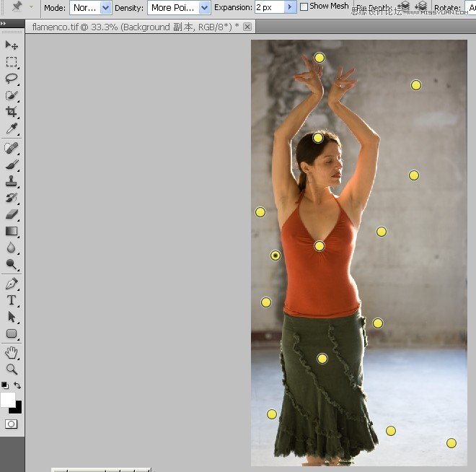Image resolution: width=476 pixels, height=472 pixels.
Task: Enable the Show Mesh checkbox
Action: pyautogui.click(x=304, y=6)
